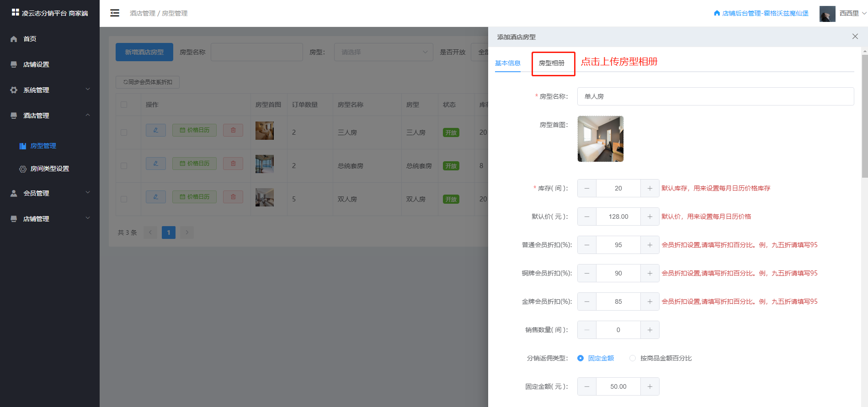This screenshot has height=407, width=868.
Task: Collapse the 酒店管理 sidebar menu
Action: point(50,116)
